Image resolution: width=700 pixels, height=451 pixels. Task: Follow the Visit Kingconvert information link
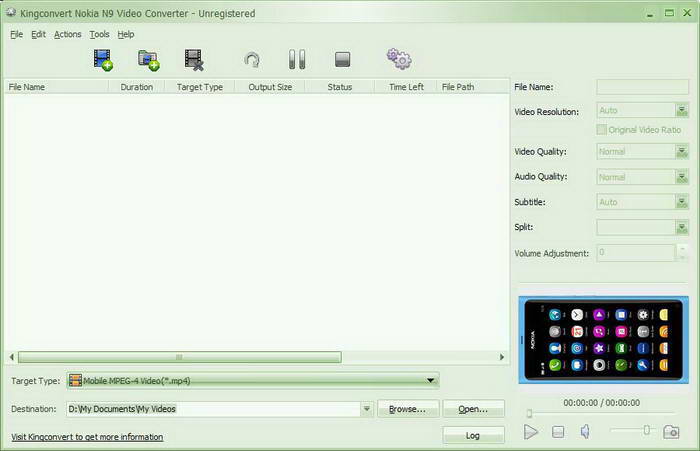point(87,437)
